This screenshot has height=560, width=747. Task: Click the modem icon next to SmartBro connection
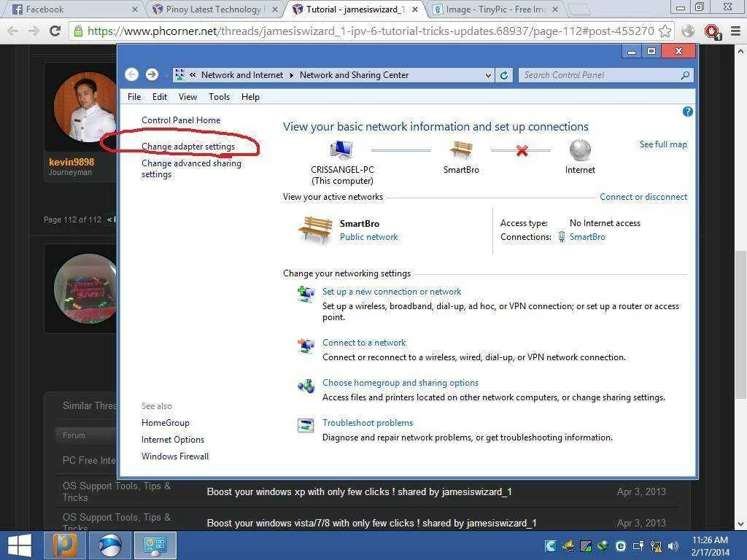[x=562, y=237]
